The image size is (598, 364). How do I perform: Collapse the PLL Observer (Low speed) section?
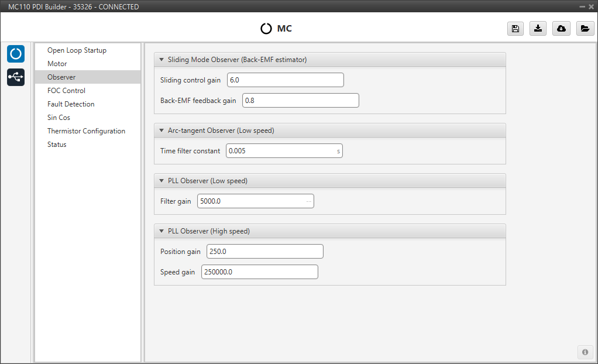coord(161,181)
